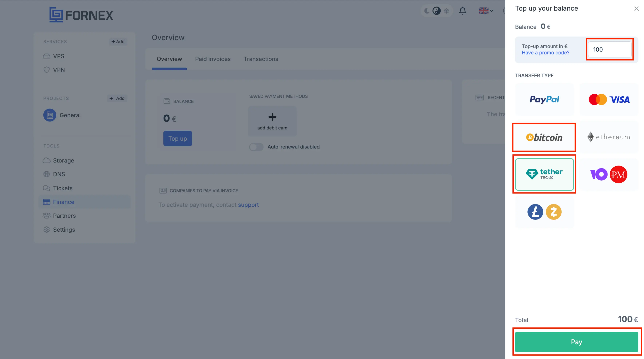This screenshot has height=359, width=644.
Task: Click the Tickets chat bubbles icon
Action: [x=46, y=188]
